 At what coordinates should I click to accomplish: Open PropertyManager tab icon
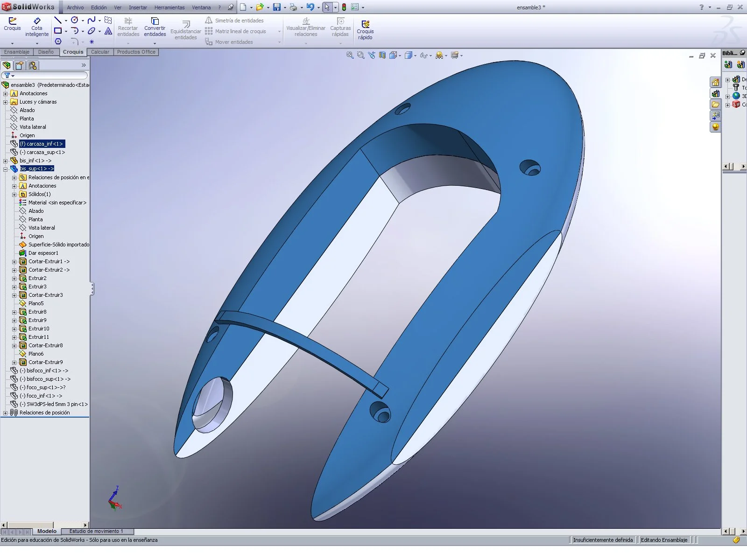(20, 65)
